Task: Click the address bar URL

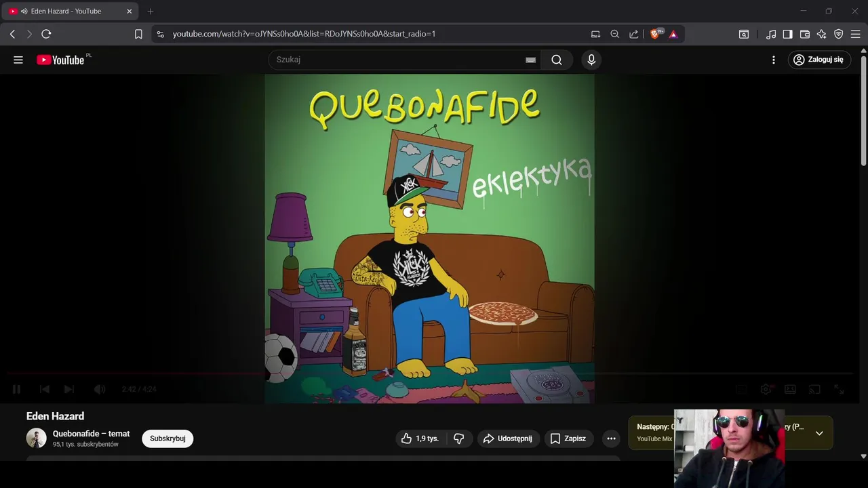Action: [304, 34]
